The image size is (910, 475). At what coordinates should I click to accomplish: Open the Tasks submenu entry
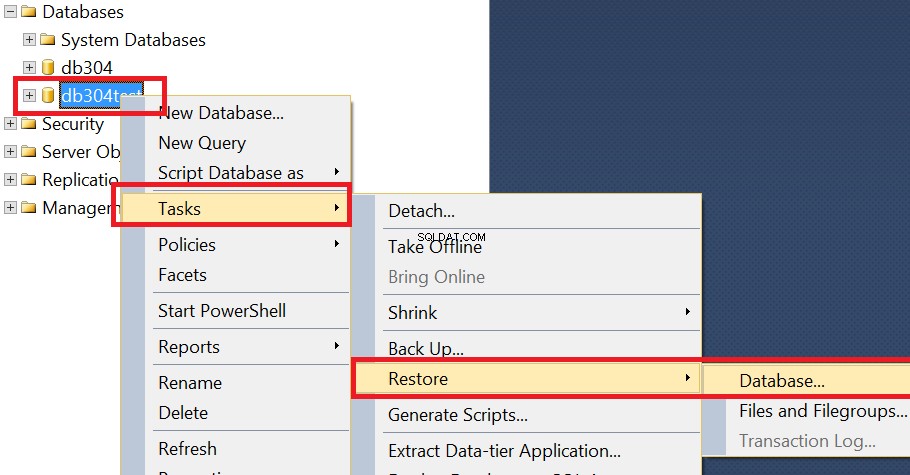click(235, 208)
